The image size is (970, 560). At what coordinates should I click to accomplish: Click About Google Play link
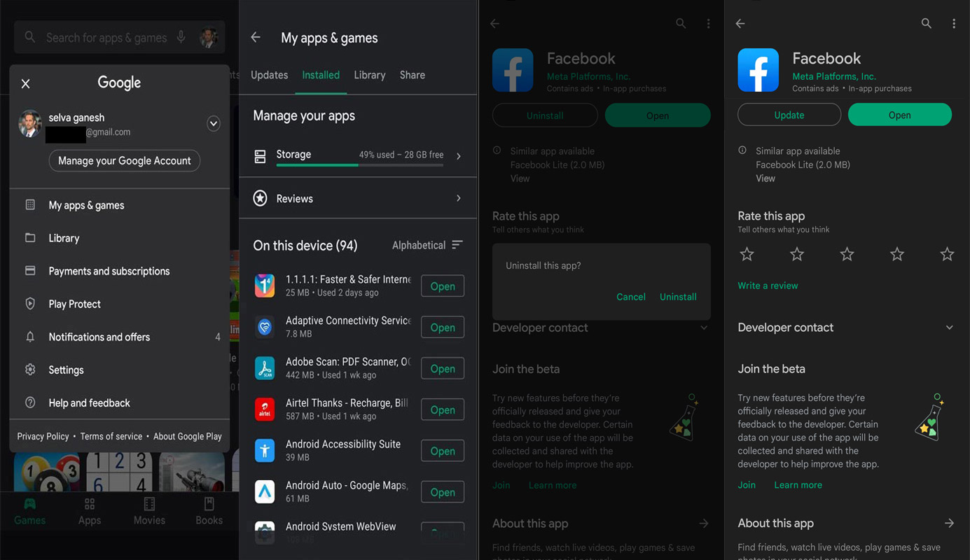tap(188, 436)
